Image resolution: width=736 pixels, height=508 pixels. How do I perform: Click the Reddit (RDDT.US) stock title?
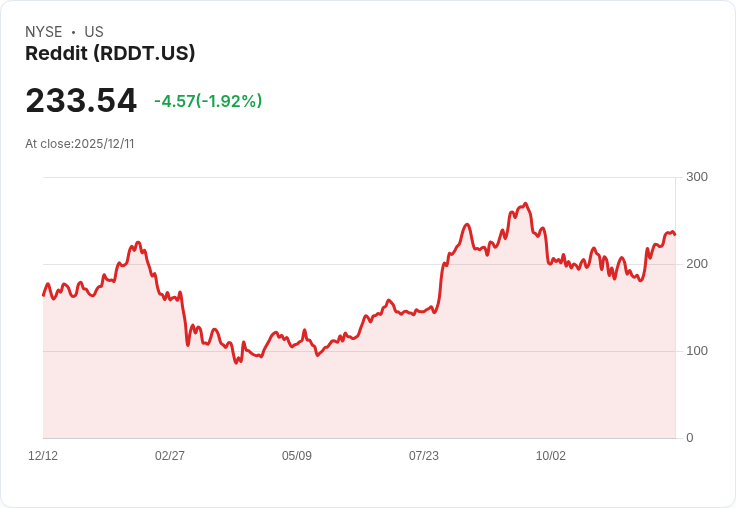point(110,54)
